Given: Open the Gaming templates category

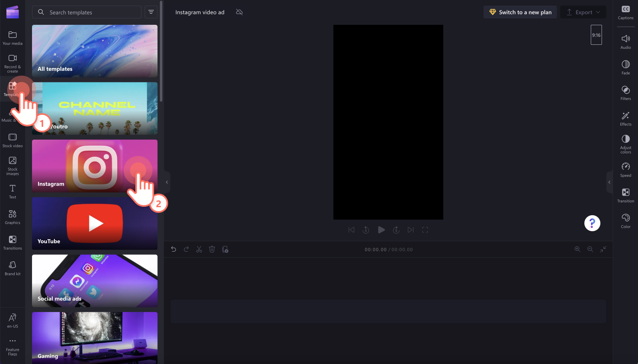Looking at the screenshot, I should (94, 338).
